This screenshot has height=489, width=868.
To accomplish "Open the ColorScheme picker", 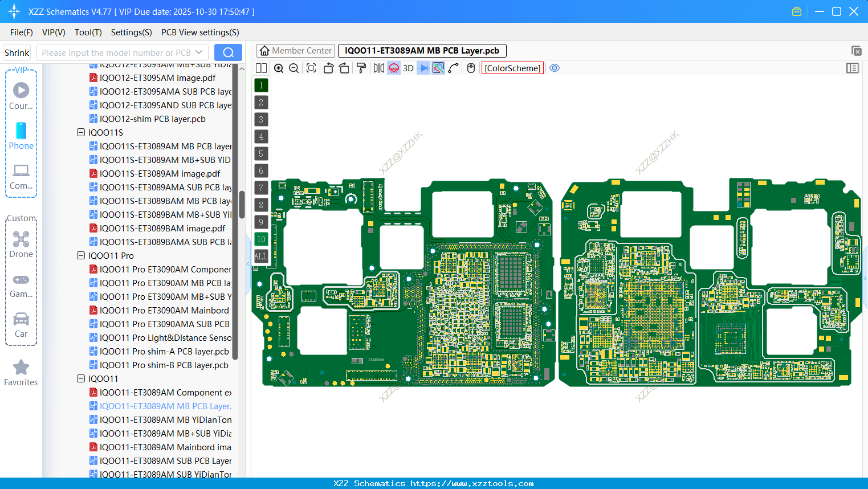I will (x=512, y=68).
